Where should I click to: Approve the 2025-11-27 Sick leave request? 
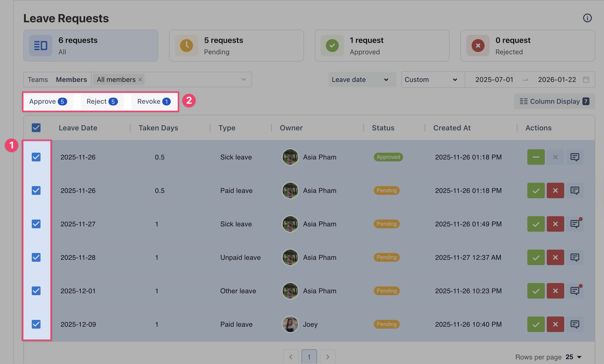(536, 224)
